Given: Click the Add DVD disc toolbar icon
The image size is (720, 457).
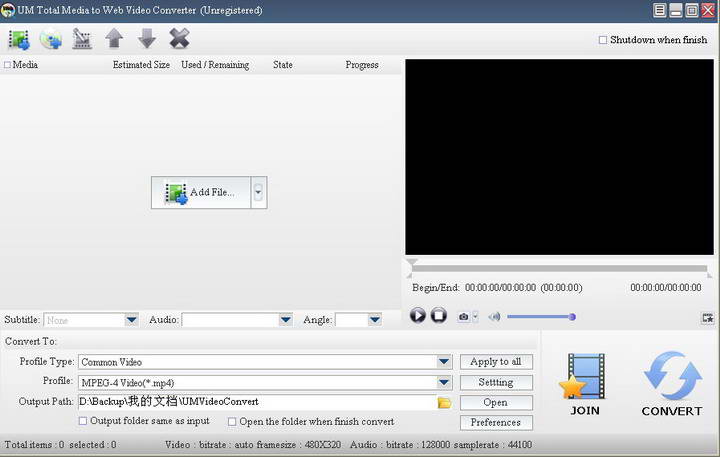Looking at the screenshot, I should 51,39.
